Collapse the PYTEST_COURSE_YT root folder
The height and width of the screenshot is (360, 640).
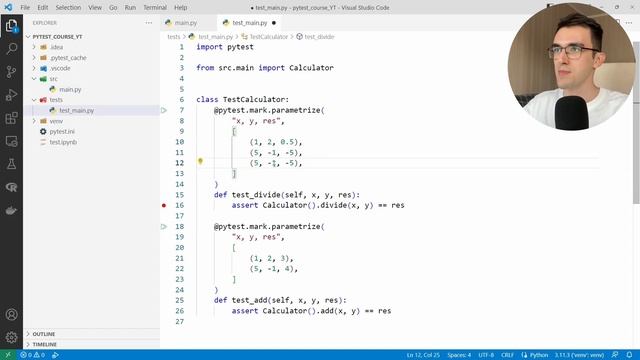pos(57,36)
